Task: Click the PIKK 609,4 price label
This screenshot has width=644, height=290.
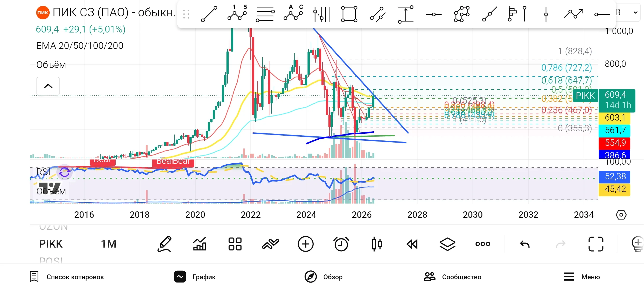Action: pyautogui.click(x=604, y=100)
